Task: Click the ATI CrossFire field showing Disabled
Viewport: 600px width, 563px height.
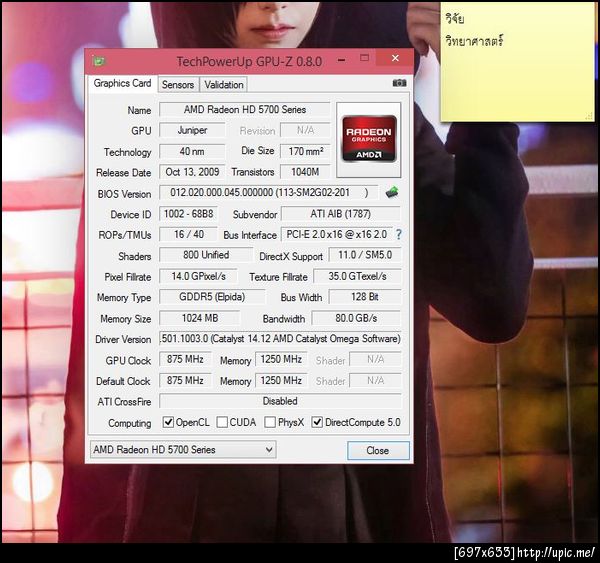Action: point(280,401)
